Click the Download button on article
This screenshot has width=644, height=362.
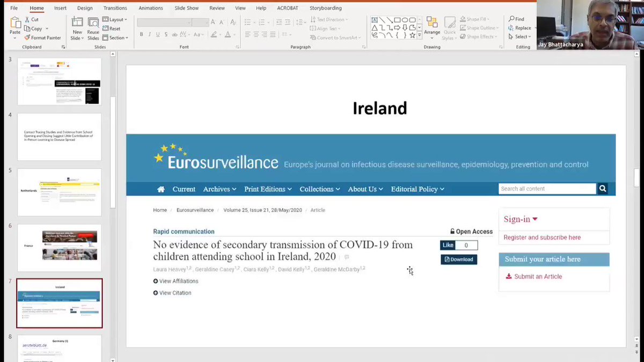click(459, 260)
